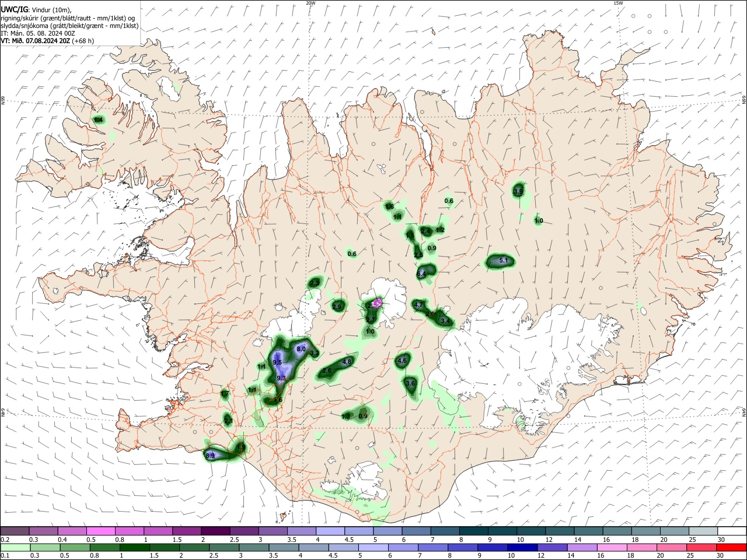Click the 2.3 rainfall value
Screen dimensions: 747x560
pyautogui.click(x=315, y=283)
